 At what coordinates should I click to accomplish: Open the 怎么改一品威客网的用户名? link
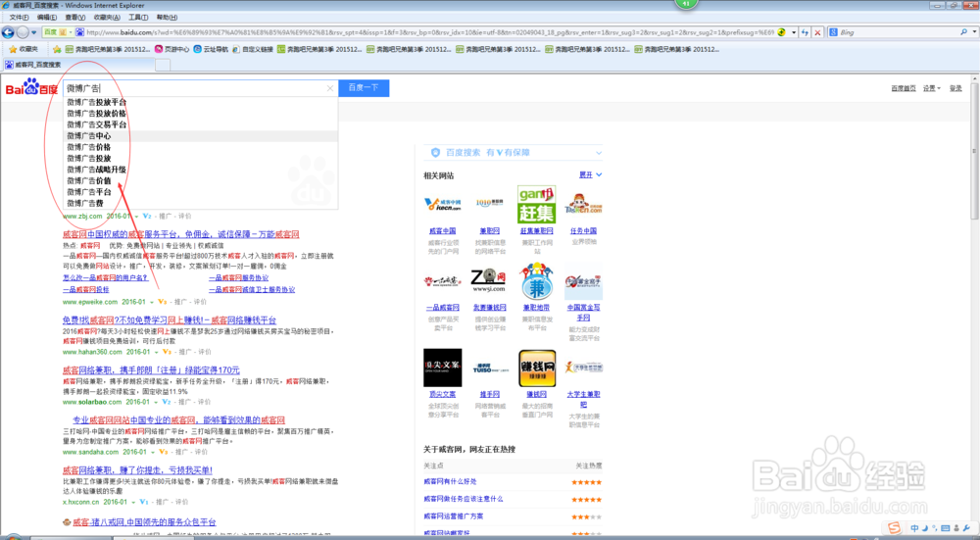coord(105,278)
